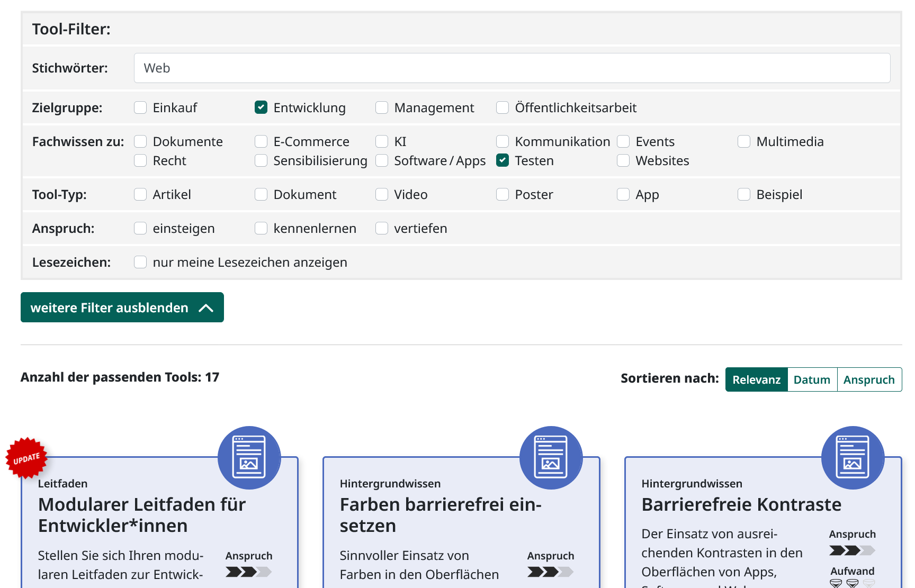Open Barrierefreie Kontraste title
The height and width of the screenshot is (588, 915).
point(741,504)
